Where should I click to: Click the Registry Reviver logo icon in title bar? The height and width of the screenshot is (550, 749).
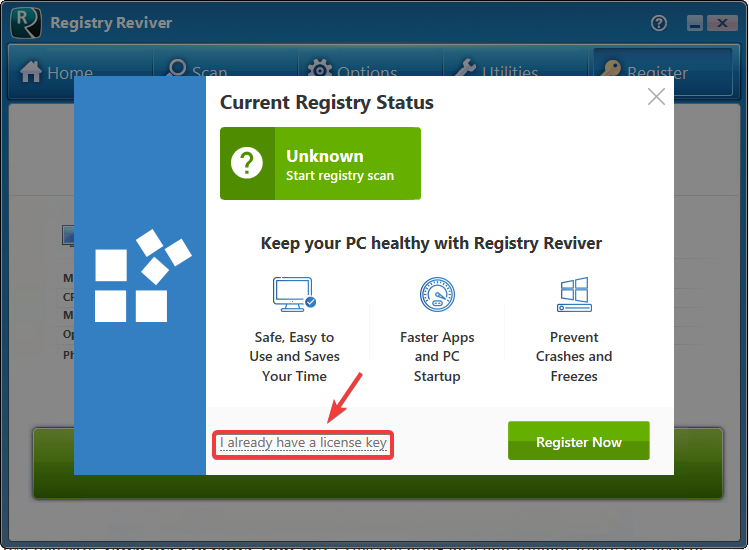tap(26, 23)
